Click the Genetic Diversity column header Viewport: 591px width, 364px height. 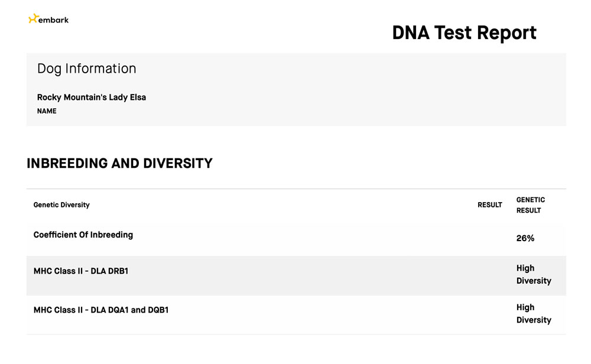click(x=61, y=205)
